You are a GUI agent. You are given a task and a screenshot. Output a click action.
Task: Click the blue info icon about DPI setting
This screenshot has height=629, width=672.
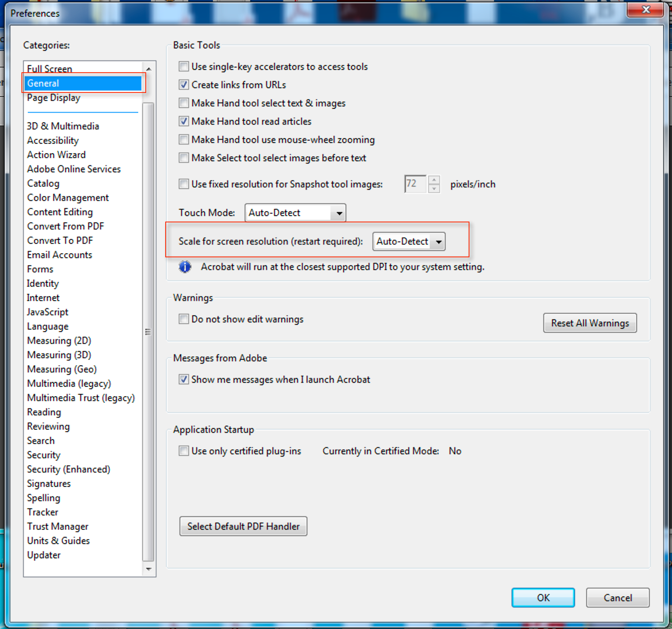[184, 267]
